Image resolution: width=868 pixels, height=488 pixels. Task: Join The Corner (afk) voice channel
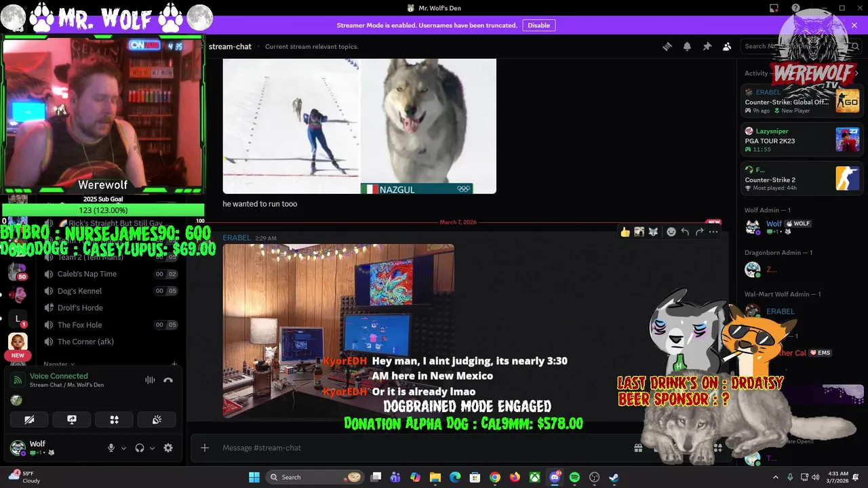coord(85,342)
